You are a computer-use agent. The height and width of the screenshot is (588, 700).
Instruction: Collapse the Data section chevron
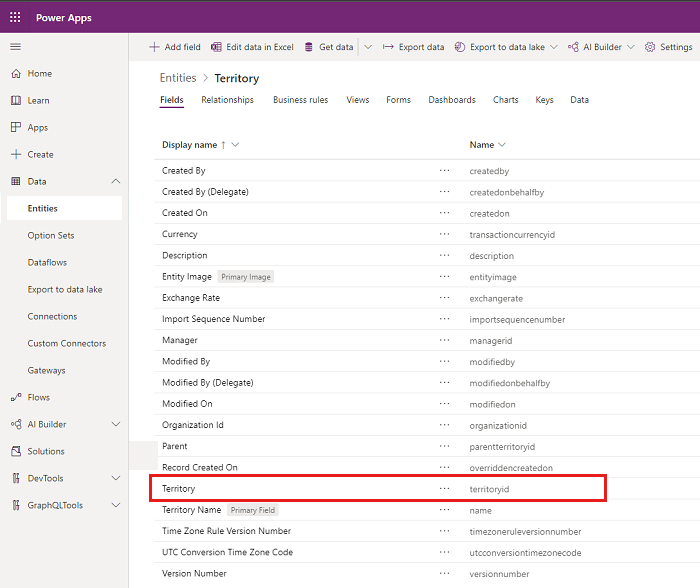[116, 182]
